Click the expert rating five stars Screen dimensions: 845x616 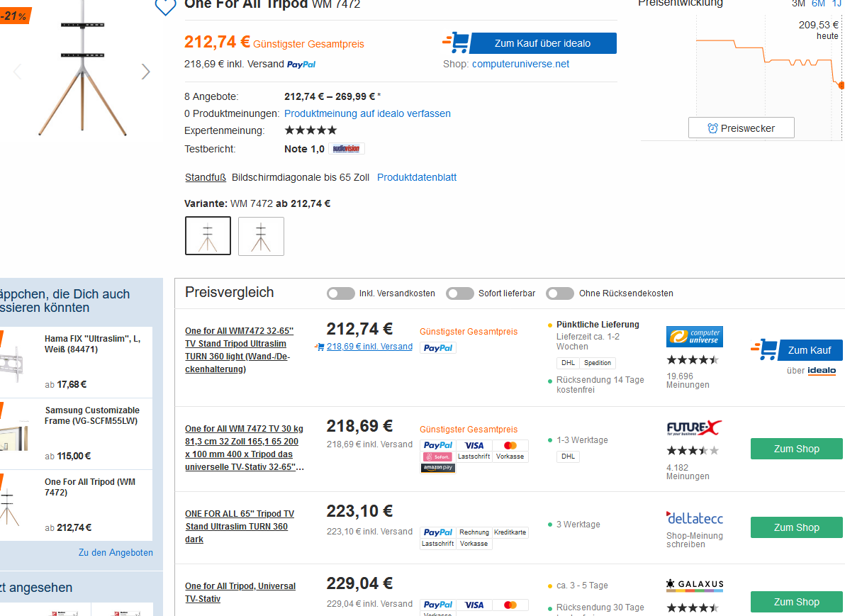[x=310, y=130]
